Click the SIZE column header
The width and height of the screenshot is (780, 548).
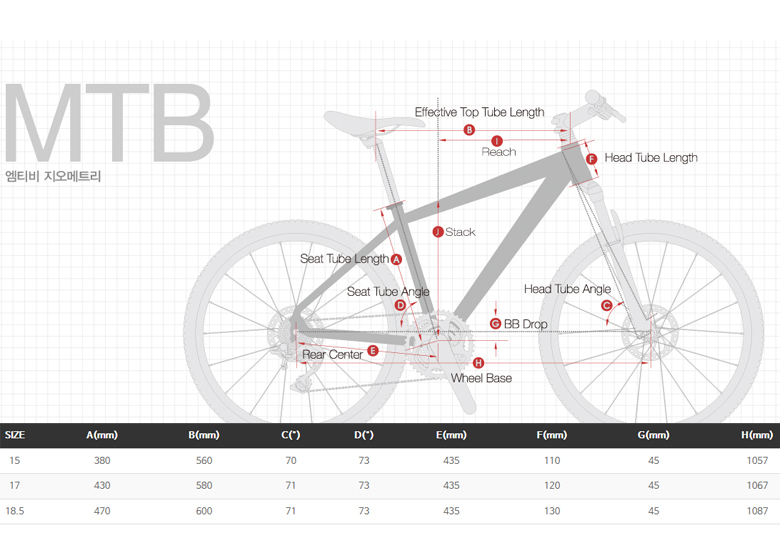pos(15,435)
